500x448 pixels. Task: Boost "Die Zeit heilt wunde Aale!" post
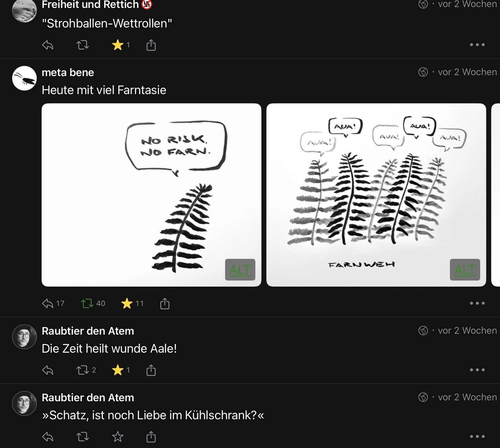[x=82, y=370]
